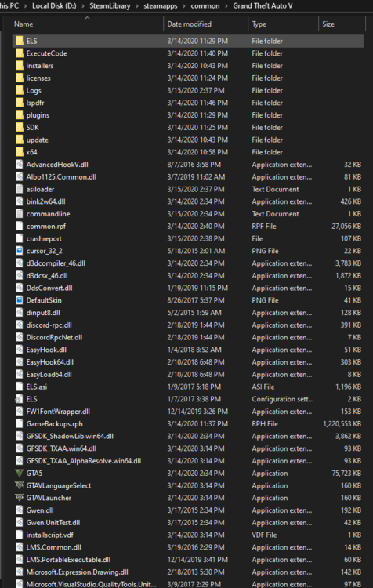Expand the chevron after steamapps breadcrumb

tap(186, 6)
